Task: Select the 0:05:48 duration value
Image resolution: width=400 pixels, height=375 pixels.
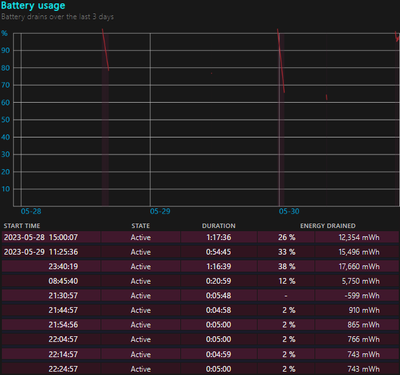Action: tap(219, 295)
